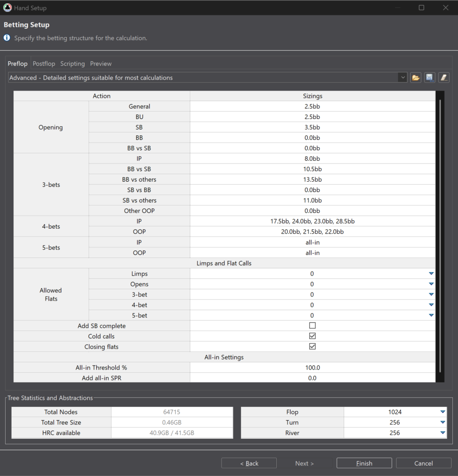Click the HRC available value 40.9GB / 41.5GB

pyautogui.click(x=172, y=433)
